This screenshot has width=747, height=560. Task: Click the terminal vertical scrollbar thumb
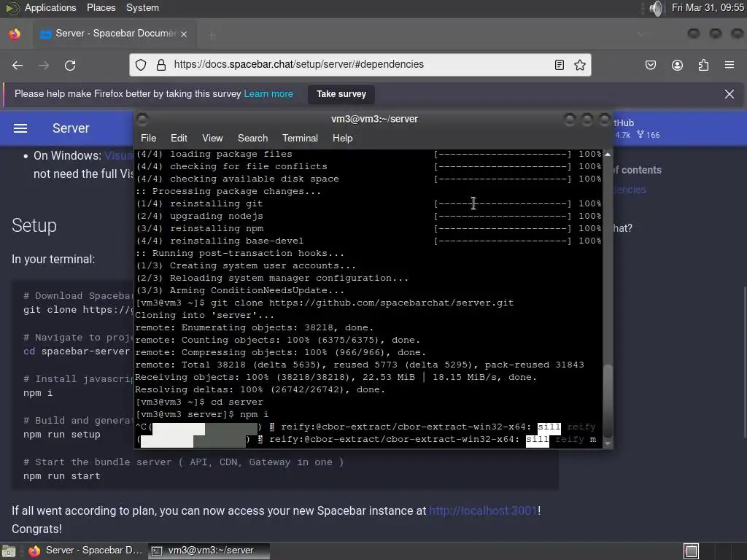(x=608, y=402)
